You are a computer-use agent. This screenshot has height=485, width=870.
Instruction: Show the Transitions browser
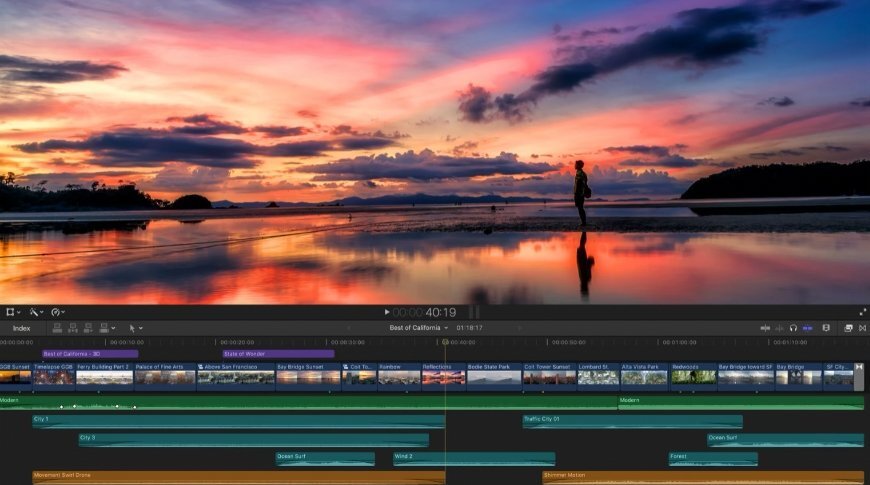[x=862, y=329]
